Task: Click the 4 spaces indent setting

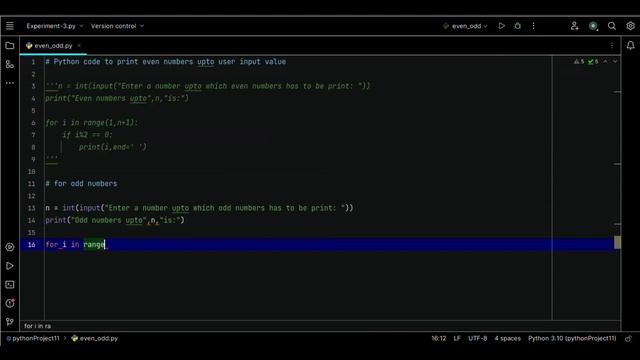Action: (507, 338)
